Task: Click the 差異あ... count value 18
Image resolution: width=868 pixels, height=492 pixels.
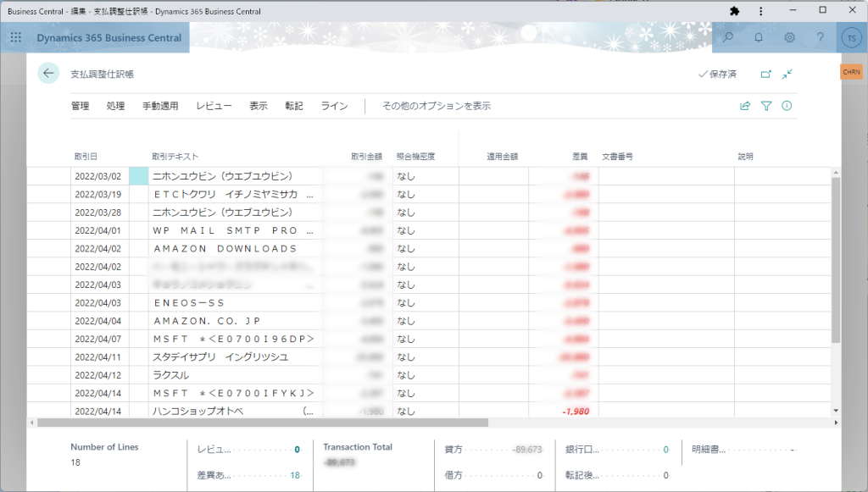Action: pyautogui.click(x=295, y=475)
